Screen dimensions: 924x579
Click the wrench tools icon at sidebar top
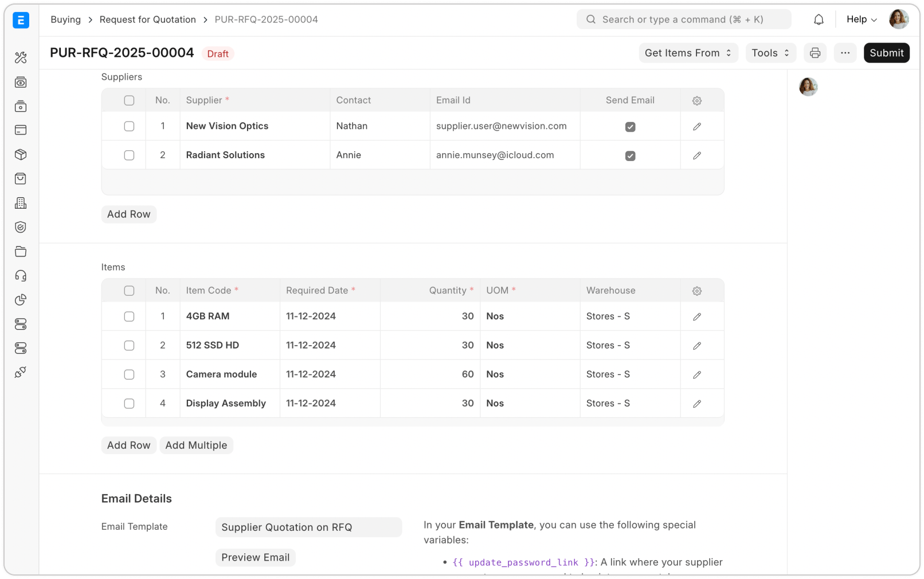[21, 57]
